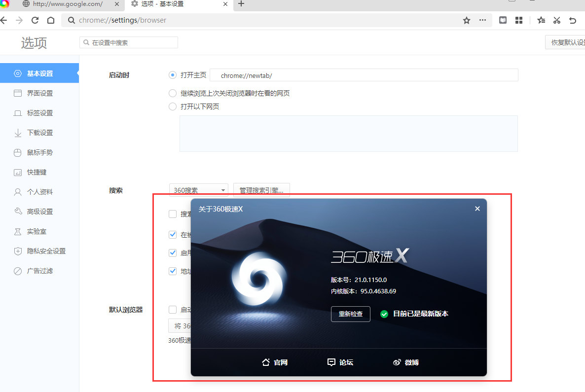Screen dimensions: 585x392
Task: Open the favorites list icon
Action: [541, 20]
